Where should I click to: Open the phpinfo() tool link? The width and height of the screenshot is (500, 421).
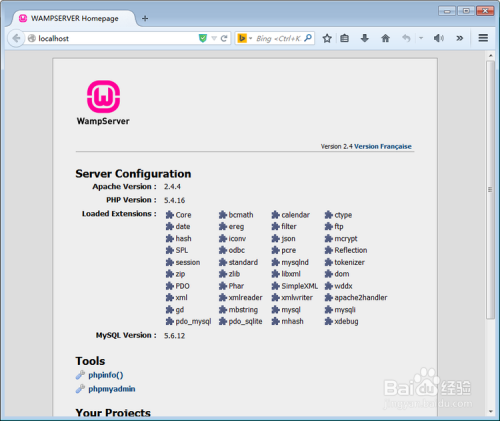(106, 375)
